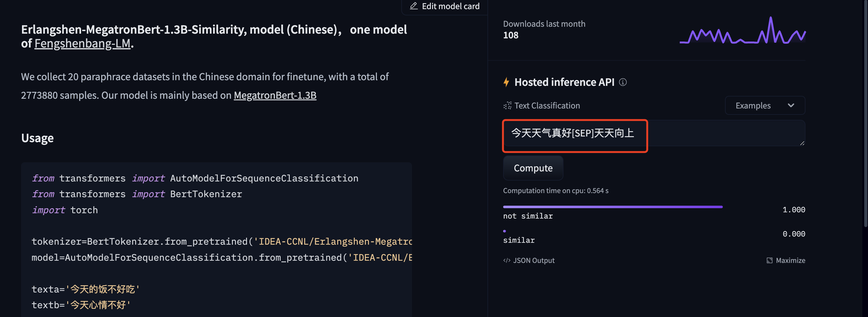Click the Text Classification task icon
This screenshot has width=868, height=317.
(x=507, y=106)
